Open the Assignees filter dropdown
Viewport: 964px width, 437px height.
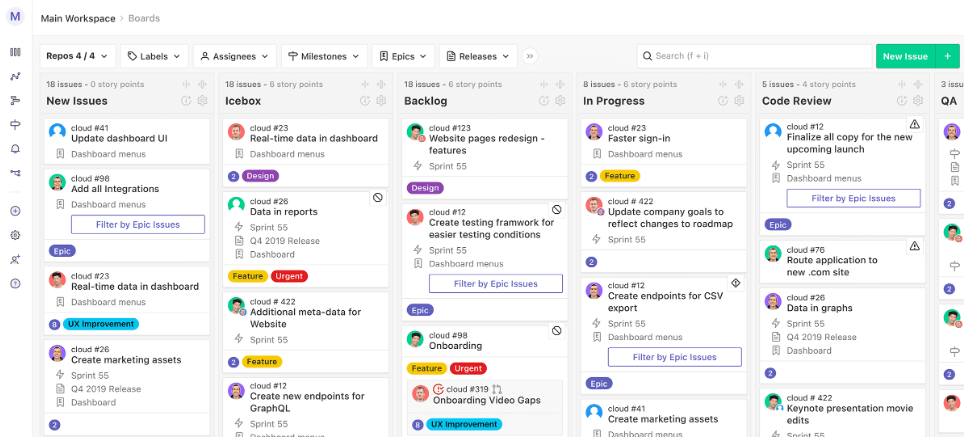[x=235, y=56]
